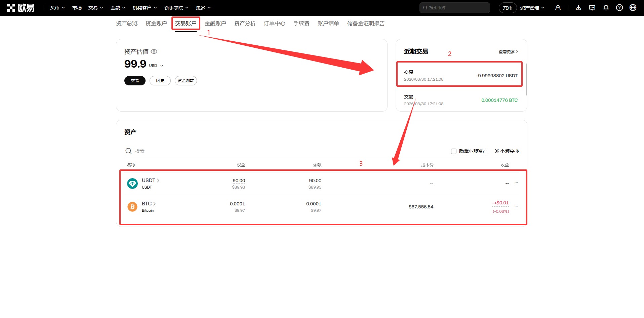Click the 权益 column header
The height and width of the screenshot is (318, 644).
tap(241, 165)
